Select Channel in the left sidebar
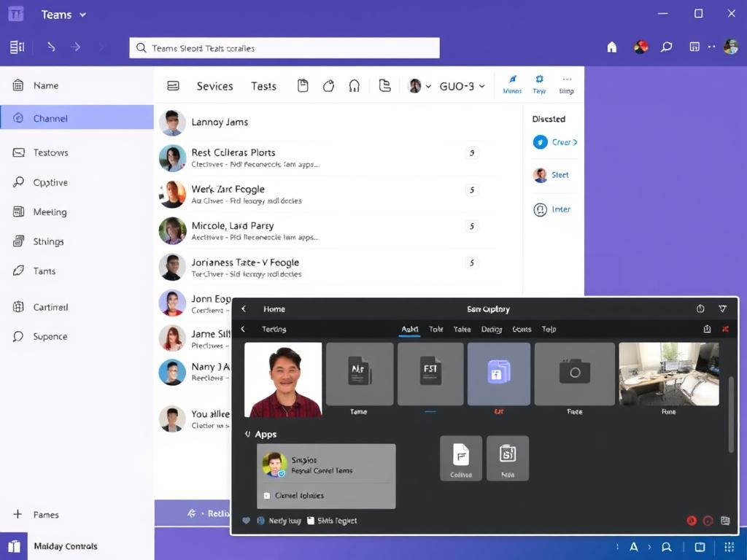The width and height of the screenshot is (747, 560). 77,118
